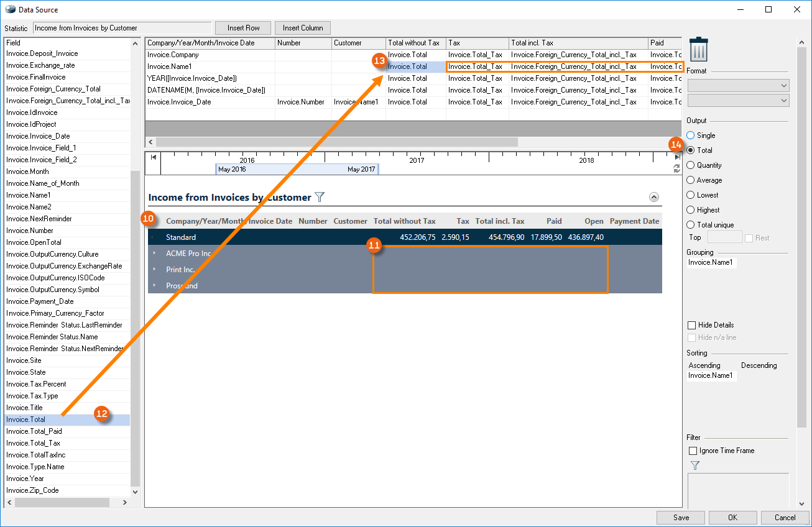Expand the ACME Pro Inc row
Image resolution: width=812 pixels, height=527 pixels.
(x=154, y=254)
